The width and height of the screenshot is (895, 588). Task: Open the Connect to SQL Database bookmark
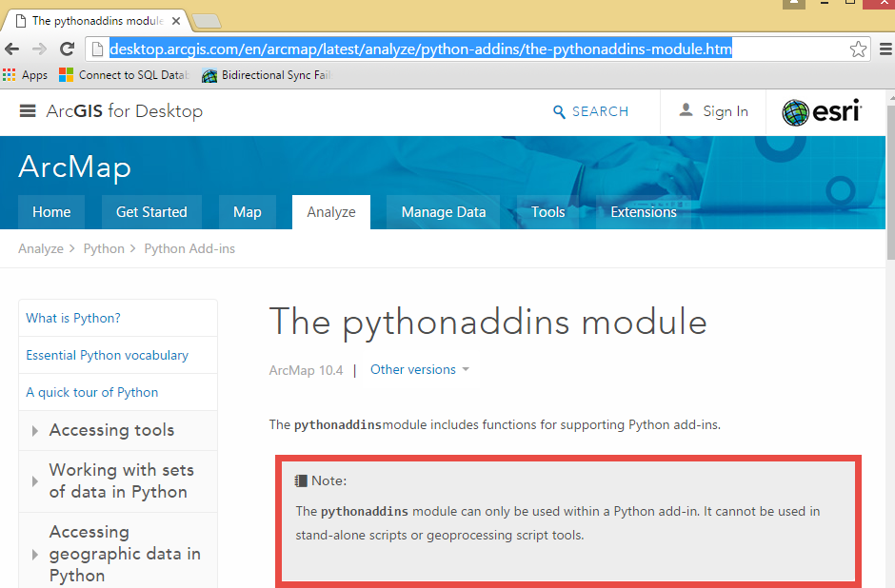(125, 75)
